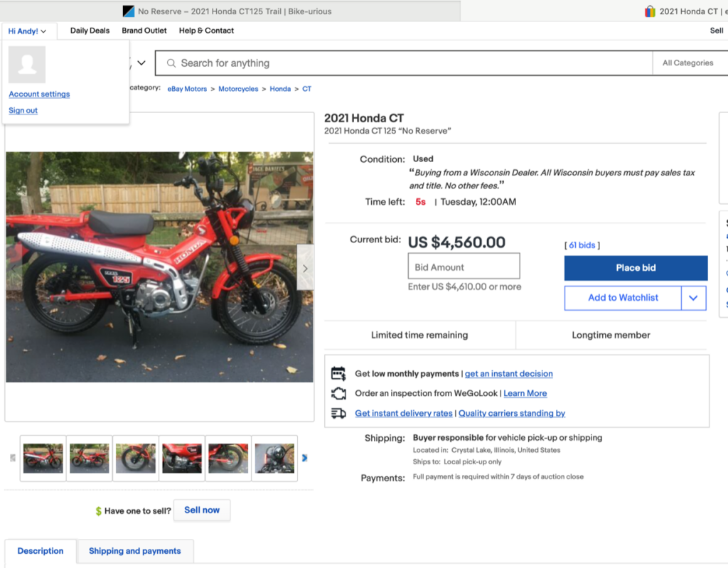
Task: Go to eBay Motors breadcrumb
Action: point(187,89)
